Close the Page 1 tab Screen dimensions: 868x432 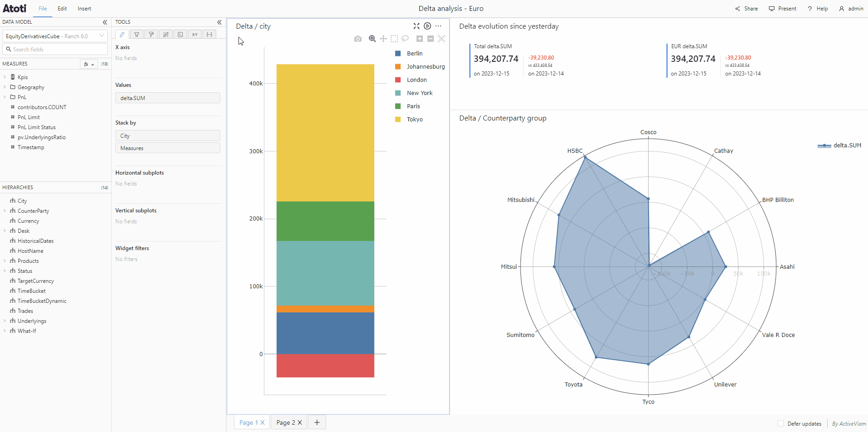coord(263,422)
